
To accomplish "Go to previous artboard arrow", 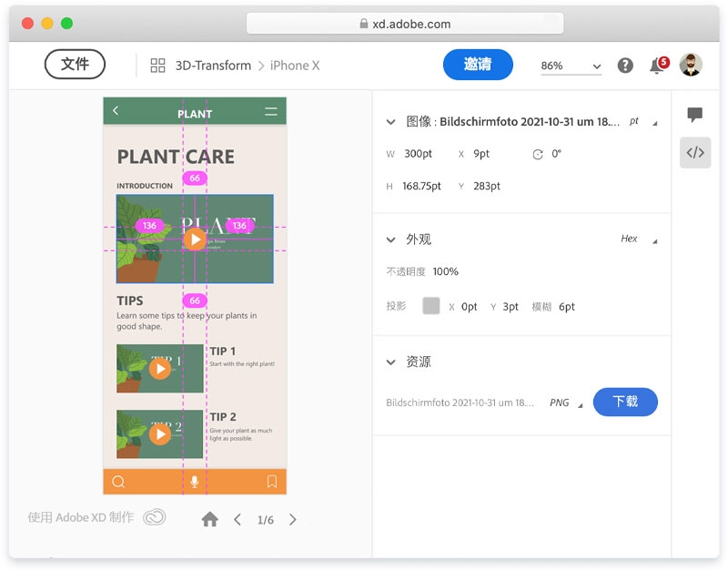I will (x=238, y=519).
